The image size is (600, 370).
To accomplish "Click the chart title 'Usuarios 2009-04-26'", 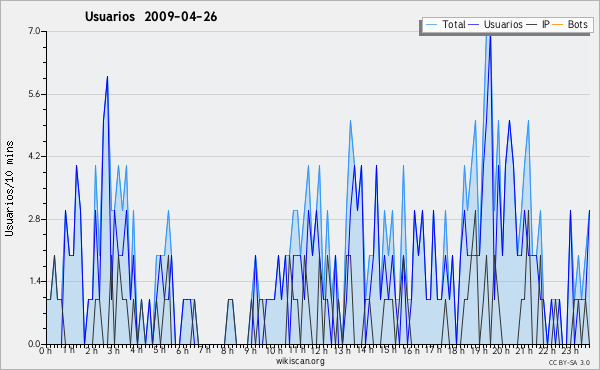I will [151, 17].
